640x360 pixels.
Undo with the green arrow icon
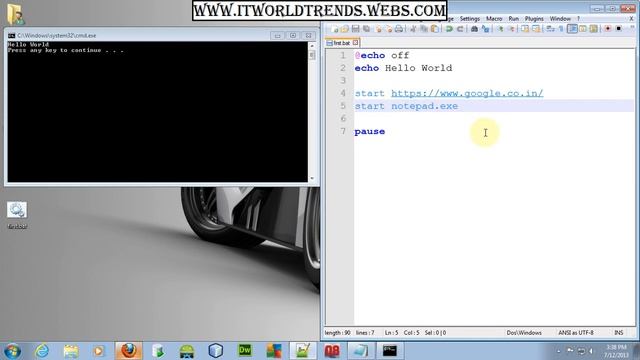pos(449,29)
